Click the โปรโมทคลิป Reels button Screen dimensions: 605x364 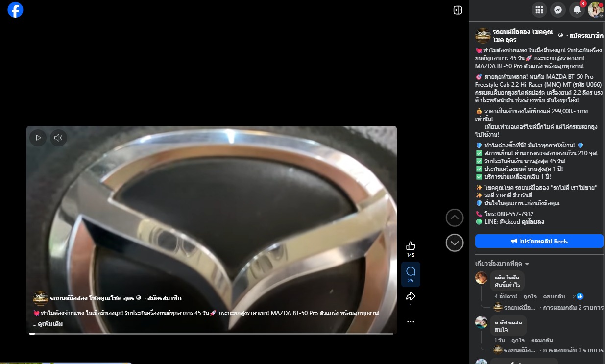(x=539, y=241)
